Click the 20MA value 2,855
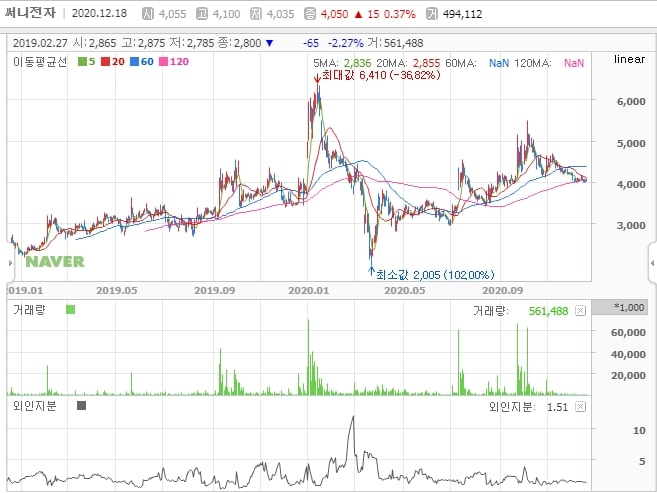The height and width of the screenshot is (493, 657). click(x=427, y=63)
